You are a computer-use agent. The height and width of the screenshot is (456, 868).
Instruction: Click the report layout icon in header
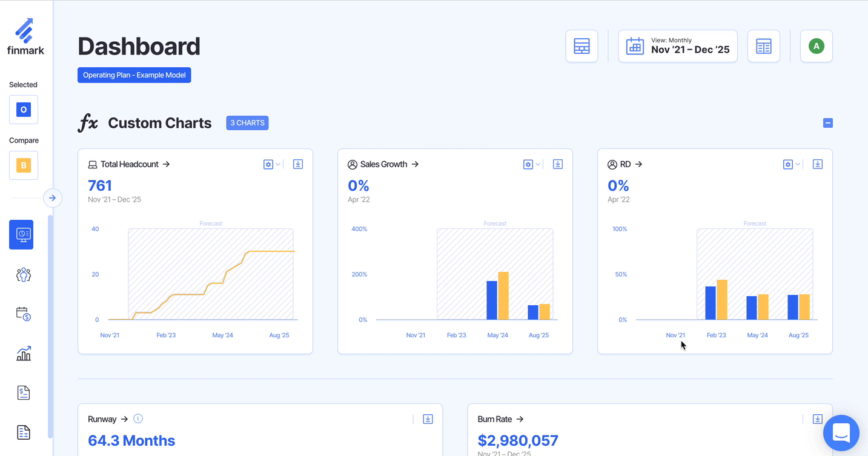pyautogui.click(x=763, y=46)
